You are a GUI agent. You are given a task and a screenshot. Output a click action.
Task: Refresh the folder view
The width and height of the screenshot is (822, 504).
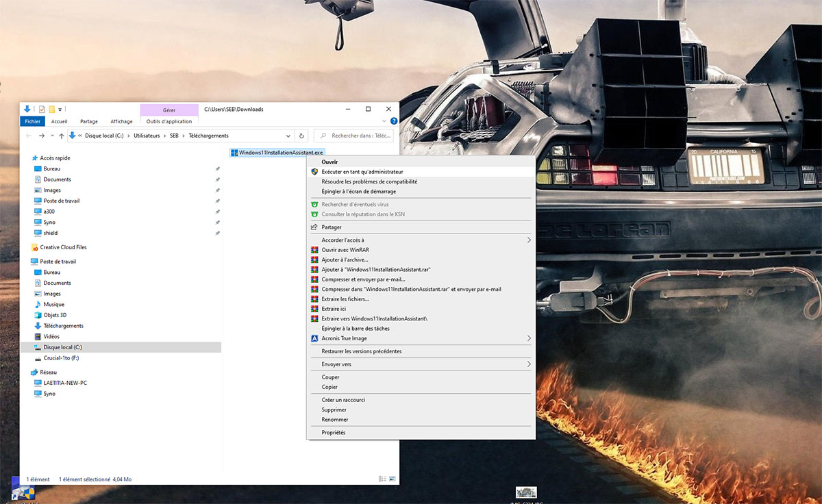point(301,136)
